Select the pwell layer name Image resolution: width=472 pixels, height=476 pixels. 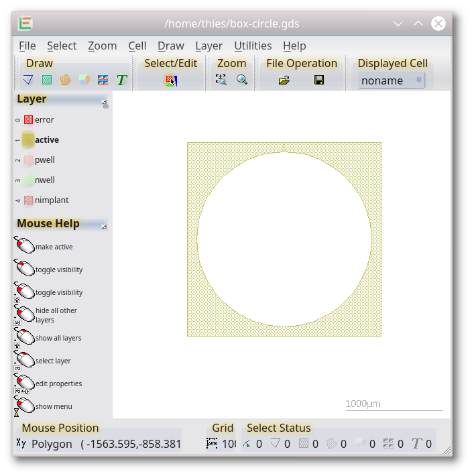45,160
